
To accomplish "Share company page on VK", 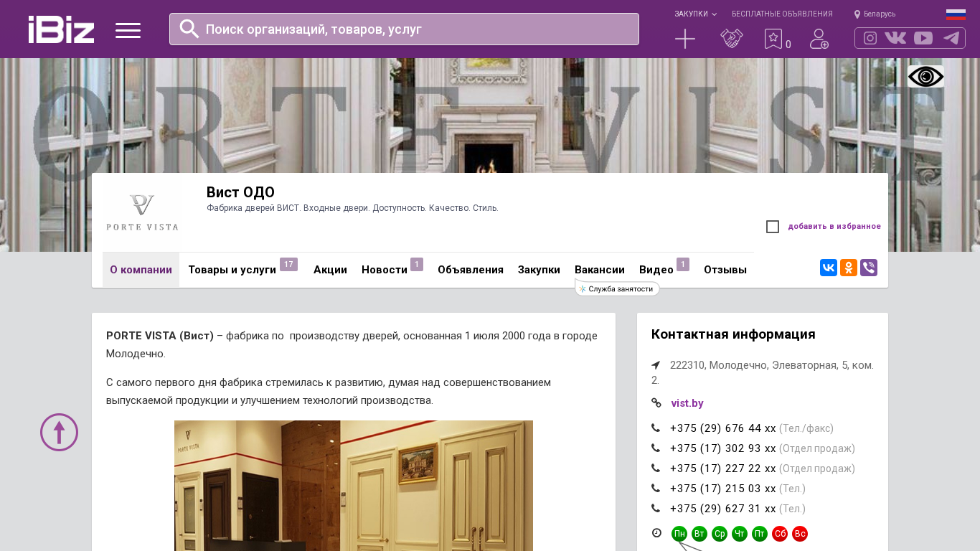I will (x=829, y=268).
